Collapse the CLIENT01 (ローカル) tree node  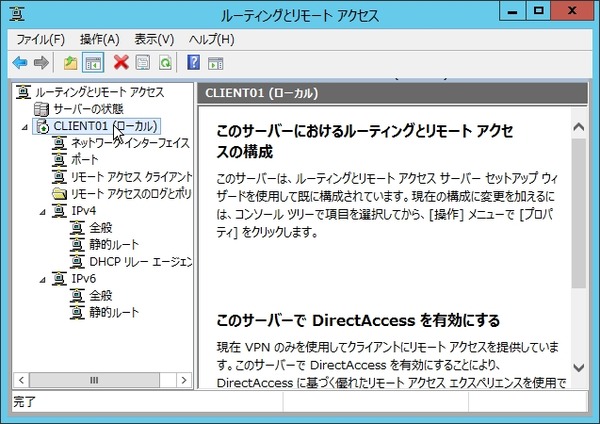coord(25,127)
